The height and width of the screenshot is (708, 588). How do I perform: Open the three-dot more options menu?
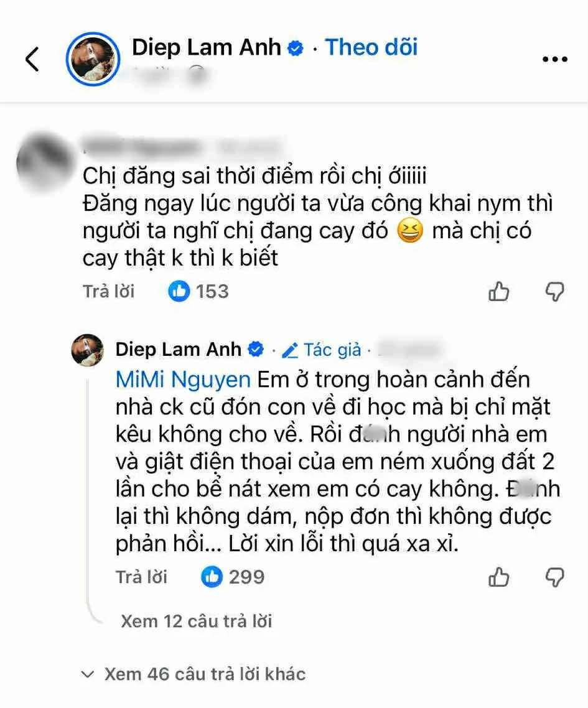pos(554,59)
